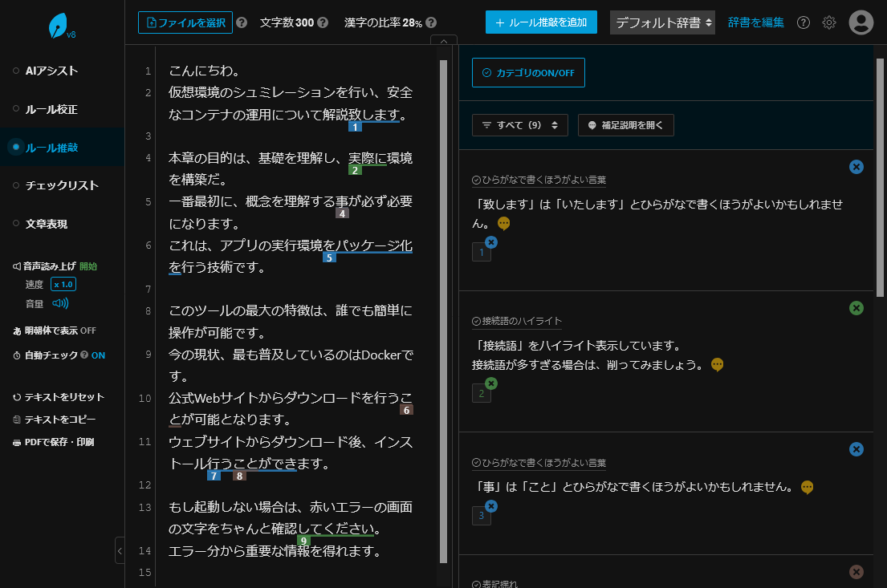The width and height of the screenshot is (887, 588).
Task: Expand the すべて (9) filter dropdown
Action: (x=520, y=125)
